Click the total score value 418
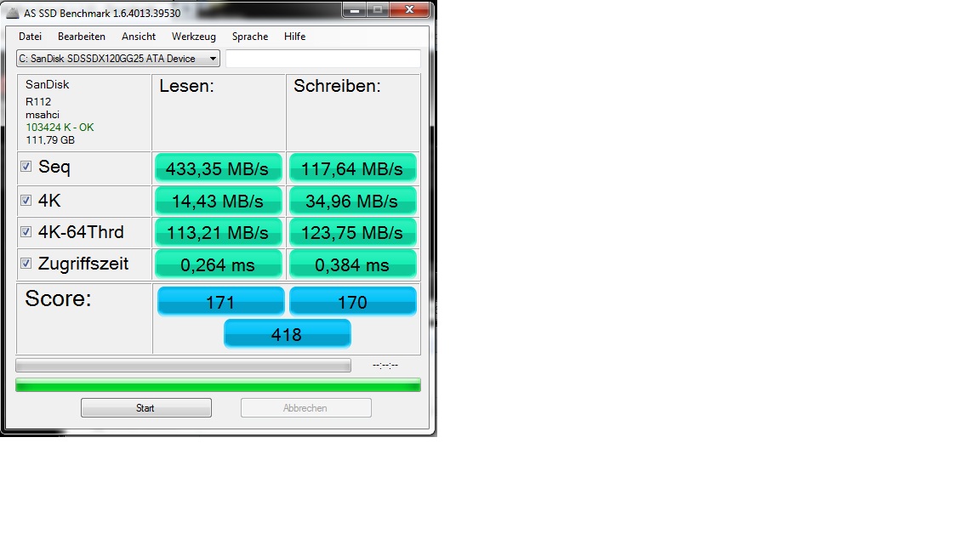Image resolution: width=980 pixels, height=551 pixels. pos(287,334)
